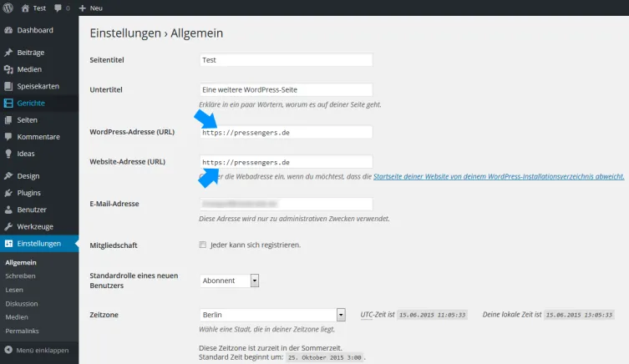The height and width of the screenshot is (364, 629).
Task: Click the Benutzer user icon
Action: (8, 210)
